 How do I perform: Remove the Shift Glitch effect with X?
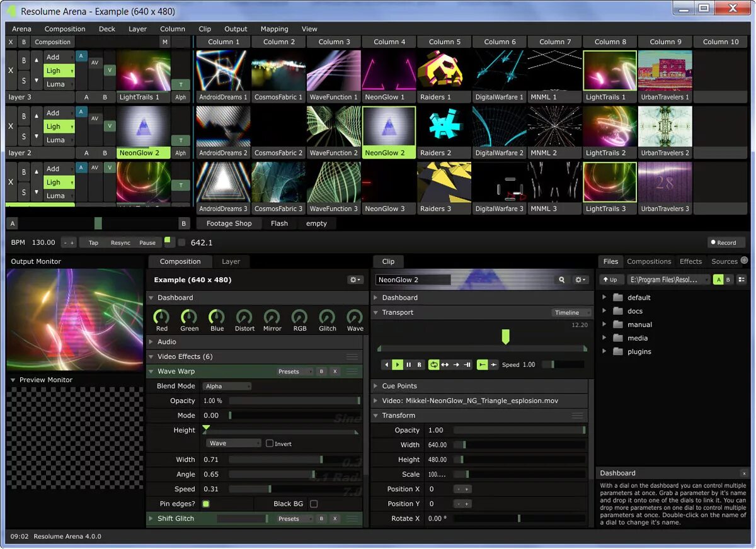pyautogui.click(x=335, y=518)
